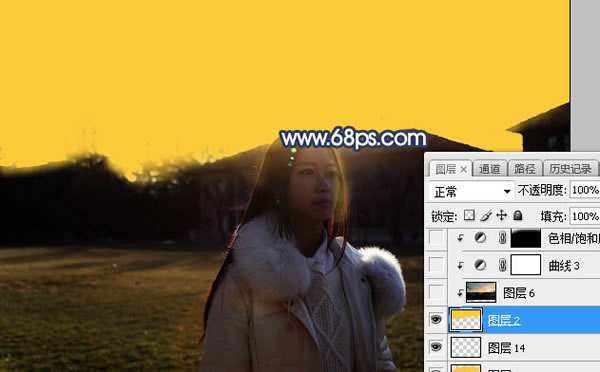Select the lock transparent pixels icon
The width and height of the screenshot is (600, 372).
pyautogui.click(x=469, y=215)
